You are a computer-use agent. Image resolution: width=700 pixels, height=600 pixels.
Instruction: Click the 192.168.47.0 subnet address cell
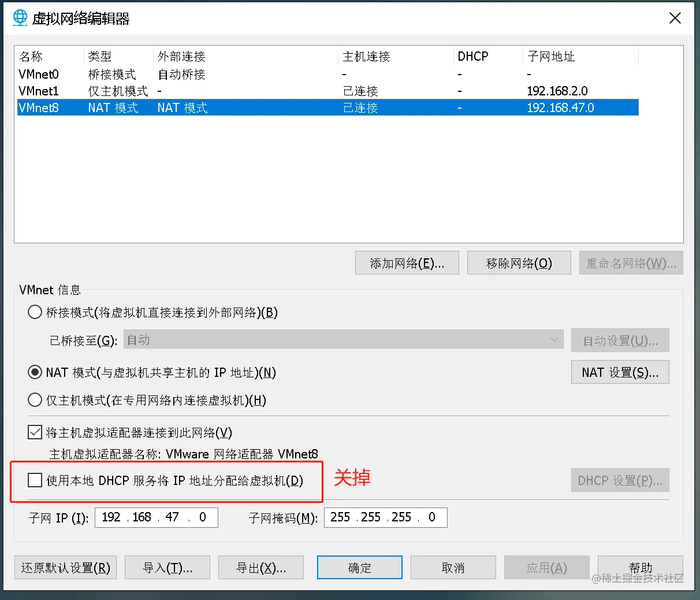[560, 108]
